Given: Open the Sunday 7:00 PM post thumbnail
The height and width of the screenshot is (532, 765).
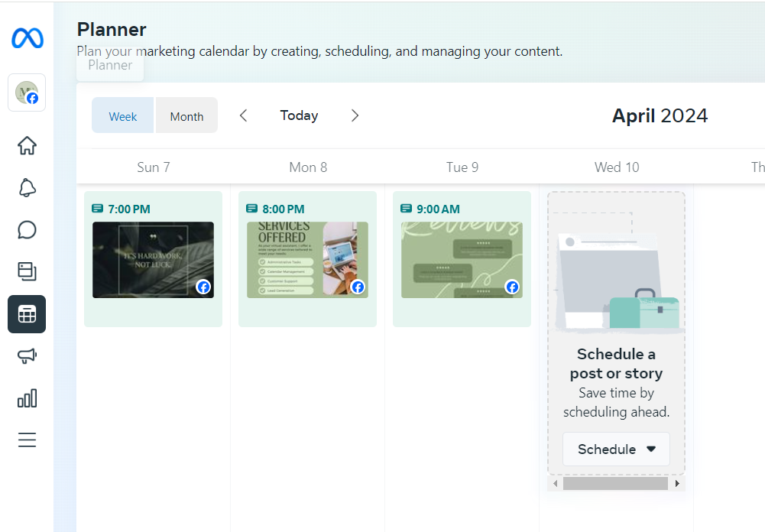Looking at the screenshot, I should point(153,260).
